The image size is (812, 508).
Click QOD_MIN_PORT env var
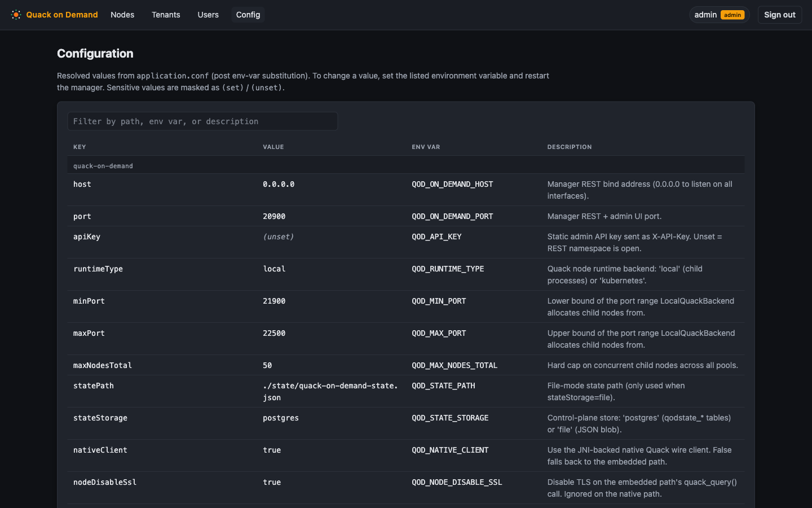[439, 301]
